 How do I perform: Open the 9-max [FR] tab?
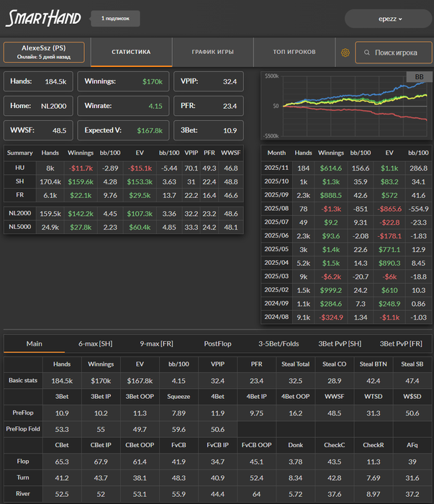coord(157,343)
